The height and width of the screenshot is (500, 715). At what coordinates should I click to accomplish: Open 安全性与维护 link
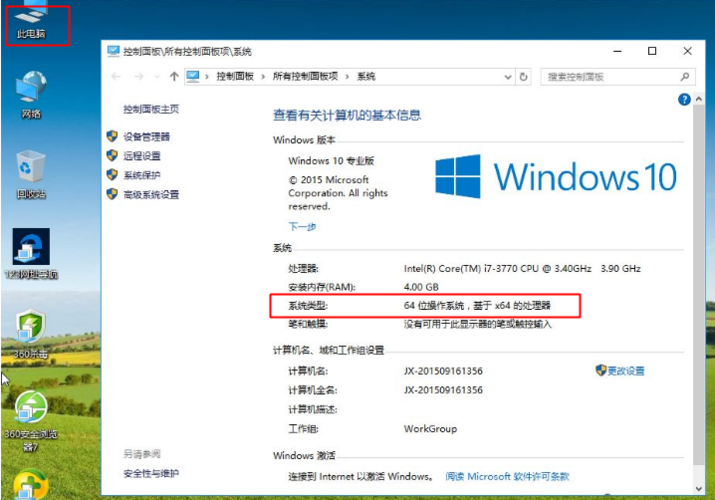pos(151,473)
